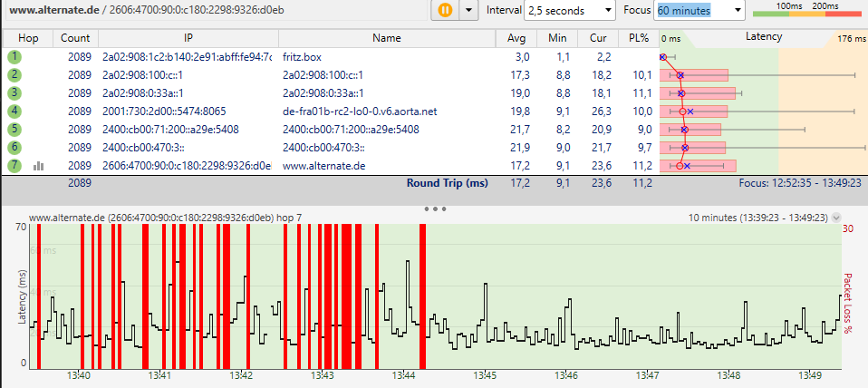Click the Packet Loss % axis label

click(847, 304)
